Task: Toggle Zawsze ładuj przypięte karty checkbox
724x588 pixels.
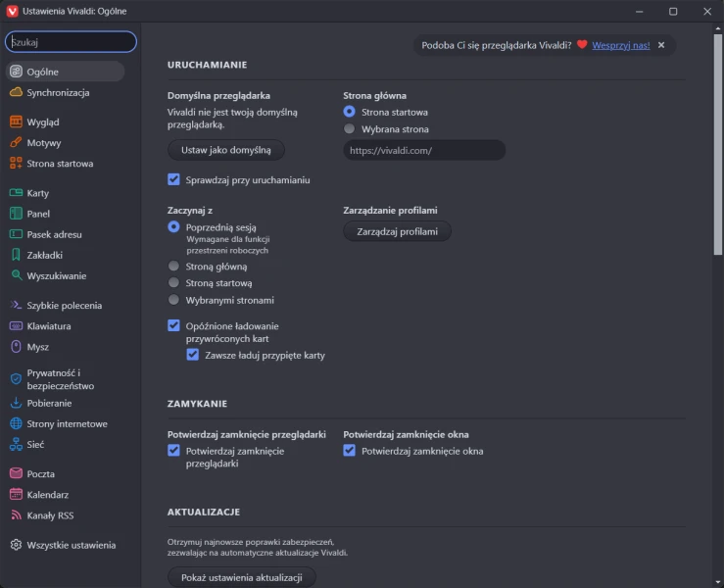Action: 193,355
